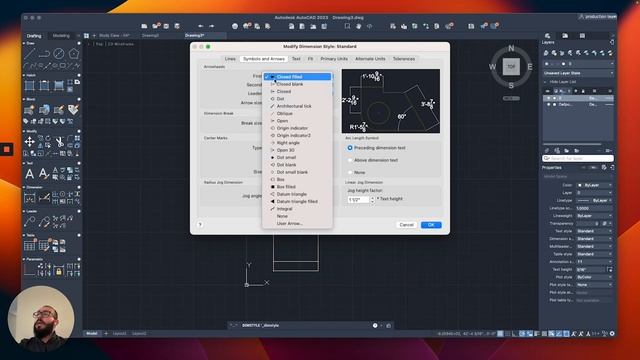Choose Datum triangle filled arrowhead option
640x360 pixels.
tap(297, 202)
